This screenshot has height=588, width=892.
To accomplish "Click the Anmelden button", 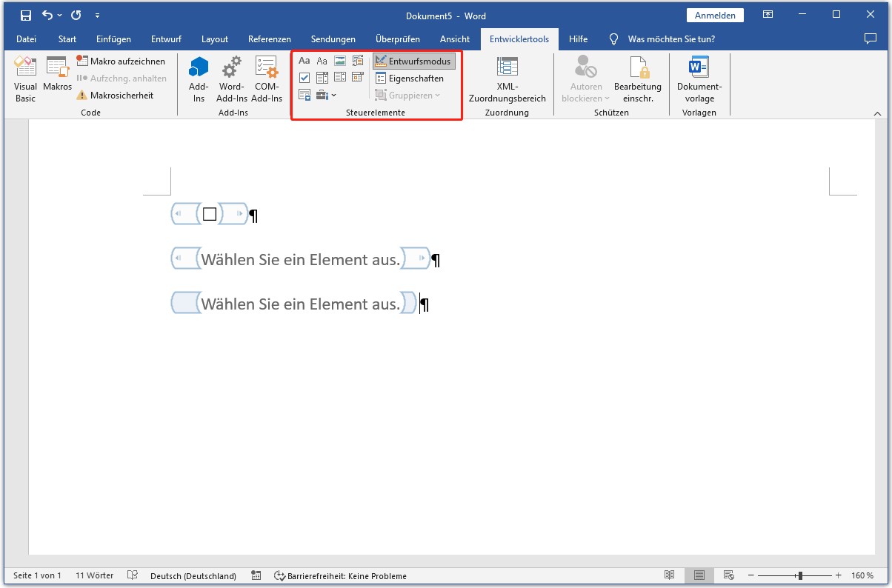I will 714,15.
